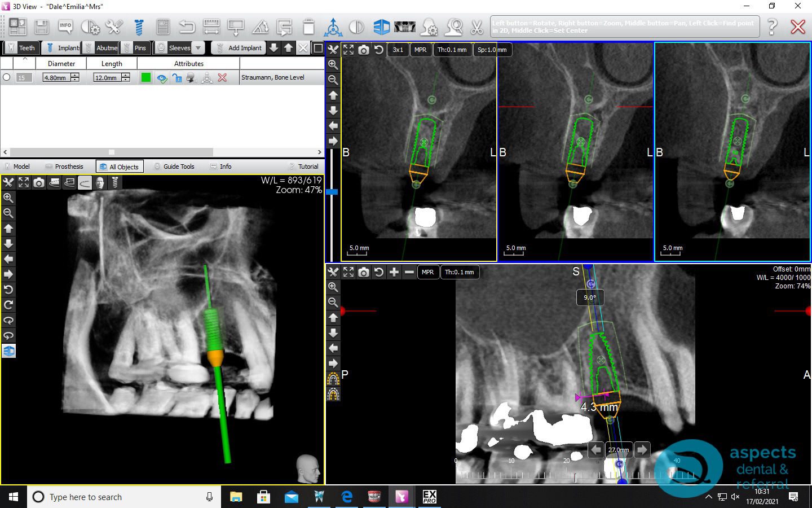Delete implant 15 with red X icon
This screenshot has height=508, width=812.
coord(222,78)
